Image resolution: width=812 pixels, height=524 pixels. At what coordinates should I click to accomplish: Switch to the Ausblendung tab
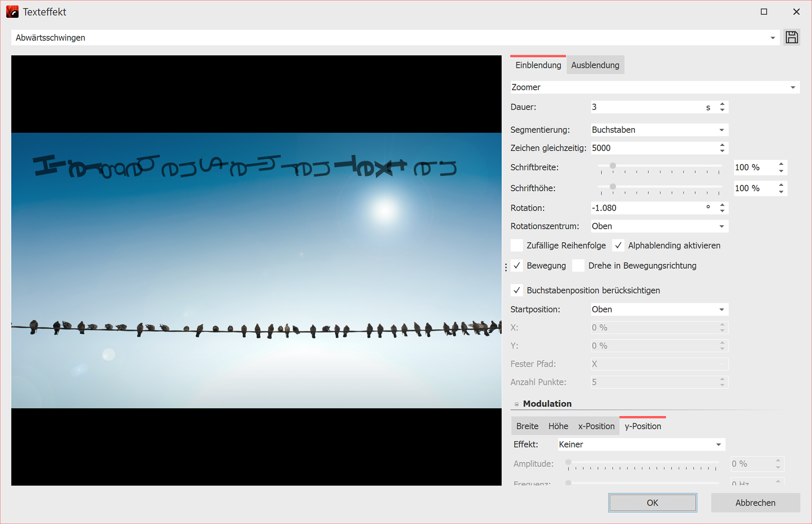click(x=595, y=65)
